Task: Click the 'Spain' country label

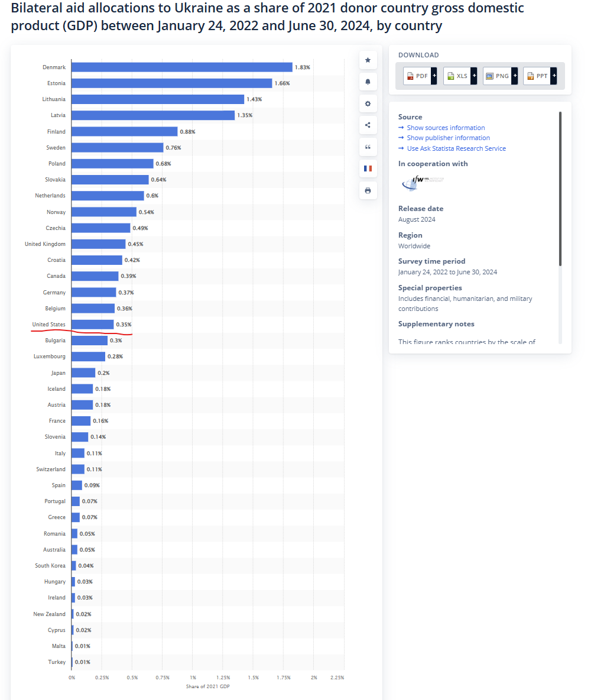Action: [59, 485]
